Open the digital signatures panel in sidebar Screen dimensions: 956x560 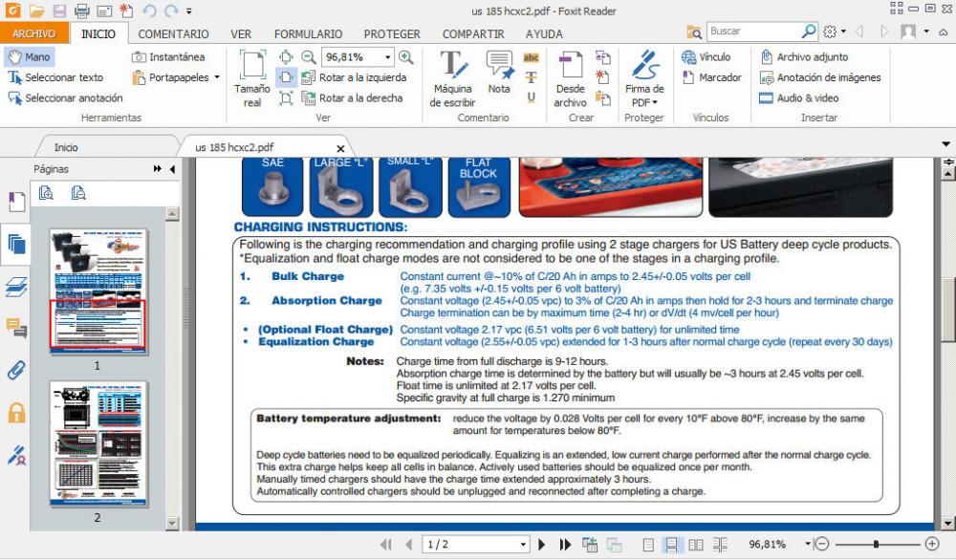16,455
